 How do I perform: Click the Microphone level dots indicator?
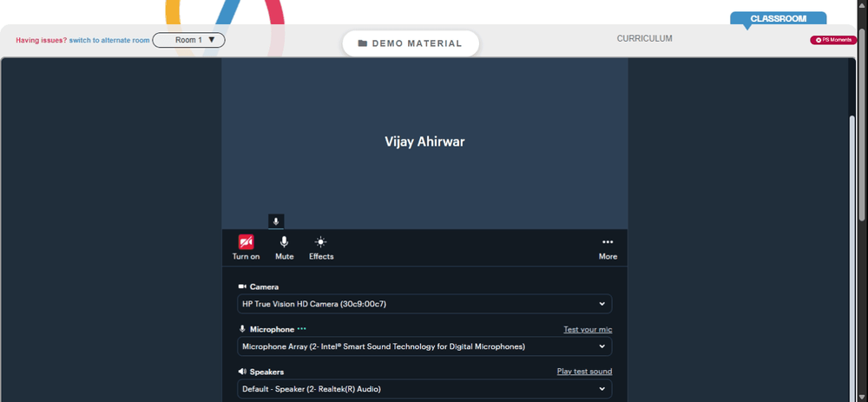pos(301,329)
